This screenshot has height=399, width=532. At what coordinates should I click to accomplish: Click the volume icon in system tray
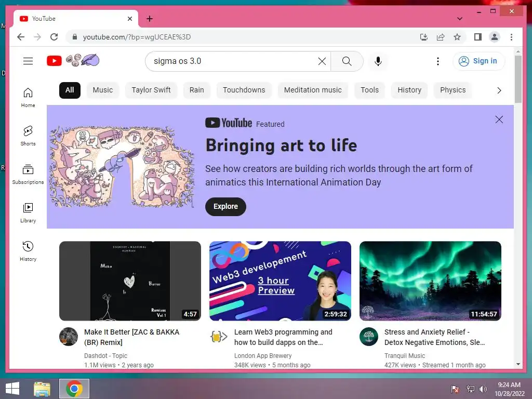(483, 389)
